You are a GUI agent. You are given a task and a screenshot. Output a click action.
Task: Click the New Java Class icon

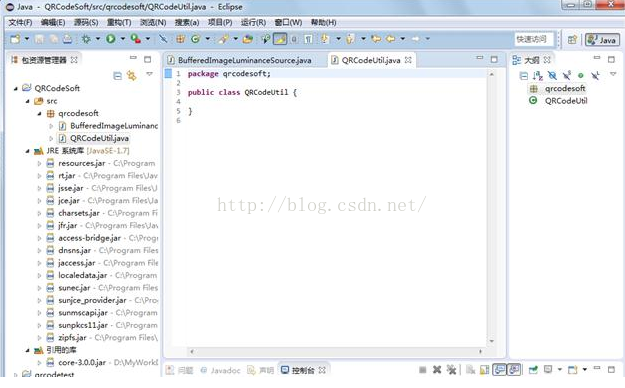[195, 39]
